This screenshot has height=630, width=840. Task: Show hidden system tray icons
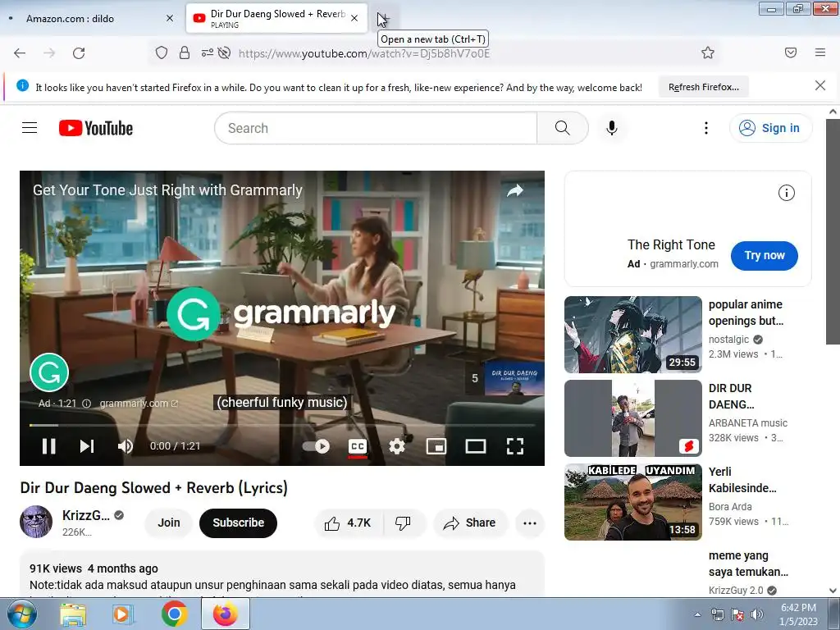[697, 614]
